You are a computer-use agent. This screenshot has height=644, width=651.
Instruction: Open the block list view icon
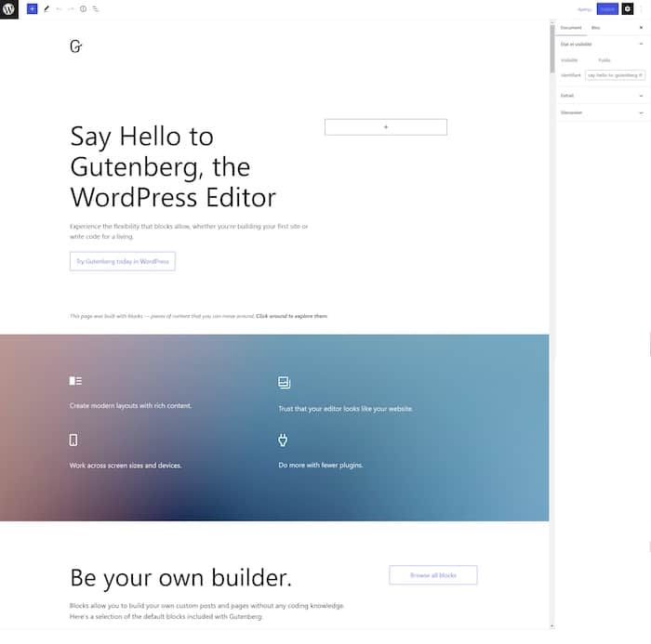point(96,8)
